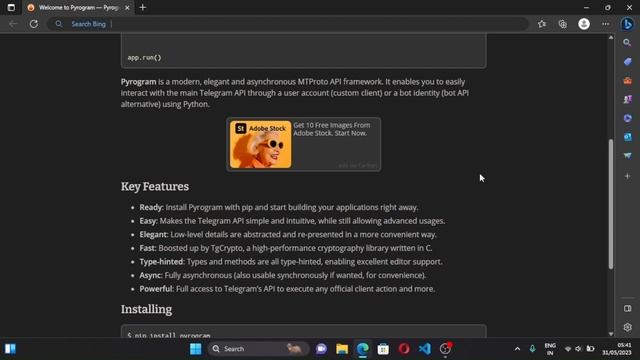Viewport: 640px width, 360px height.
Task: Open the Get 10 Free Images ad text
Action: coord(332,129)
